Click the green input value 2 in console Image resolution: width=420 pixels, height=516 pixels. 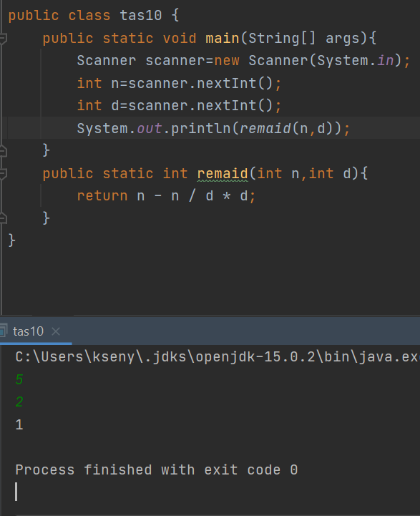[x=19, y=401]
